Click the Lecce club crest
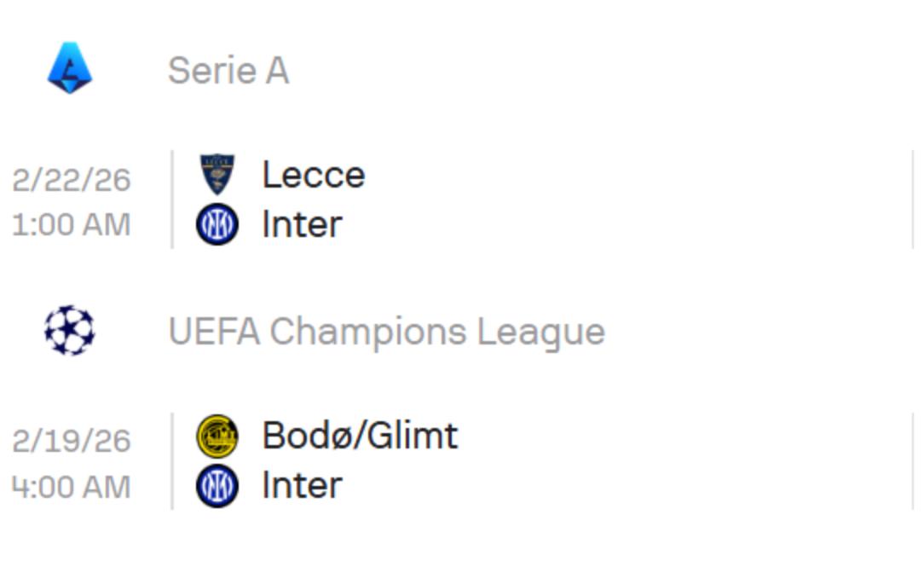Image resolution: width=924 pixels, height=561 pixels. coord(217,174)
